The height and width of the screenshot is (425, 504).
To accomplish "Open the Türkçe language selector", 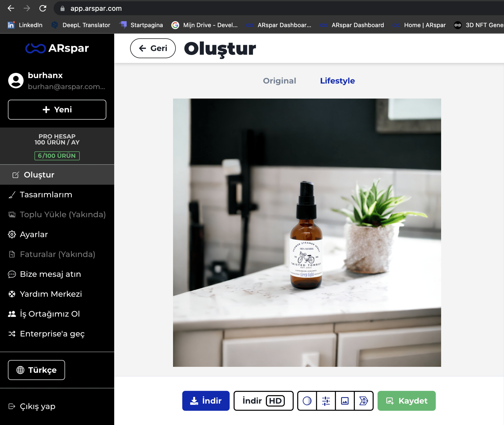I will pos(36,370).
